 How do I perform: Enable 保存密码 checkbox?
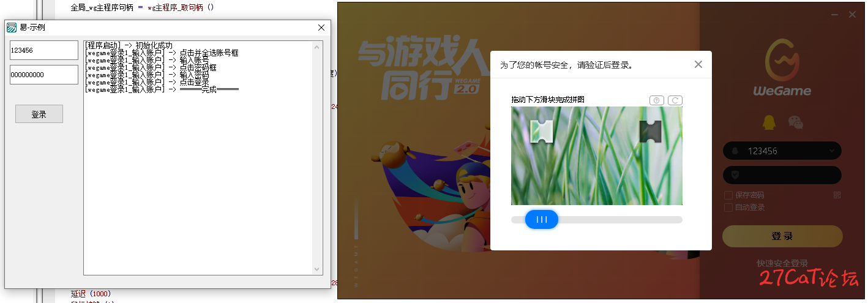[x=728, y=195]
